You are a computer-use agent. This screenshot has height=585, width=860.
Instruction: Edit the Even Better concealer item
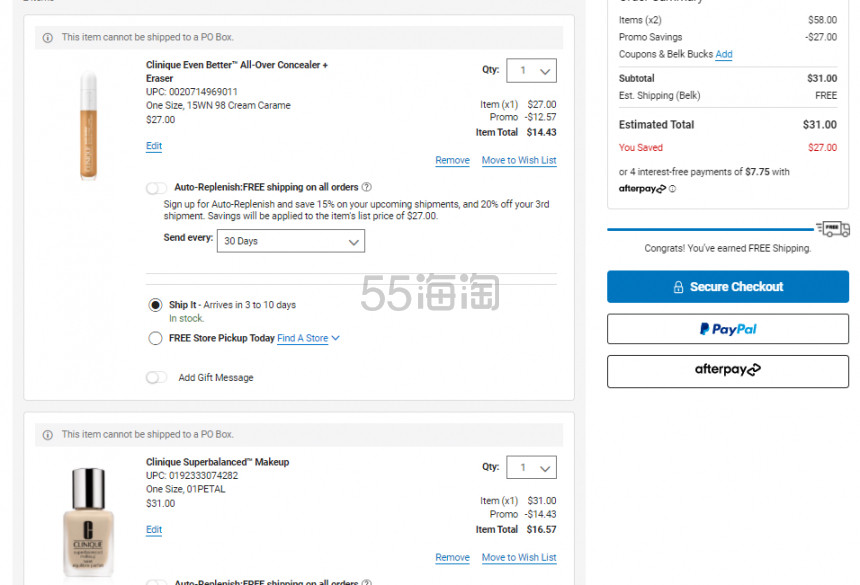coord(154,146)
